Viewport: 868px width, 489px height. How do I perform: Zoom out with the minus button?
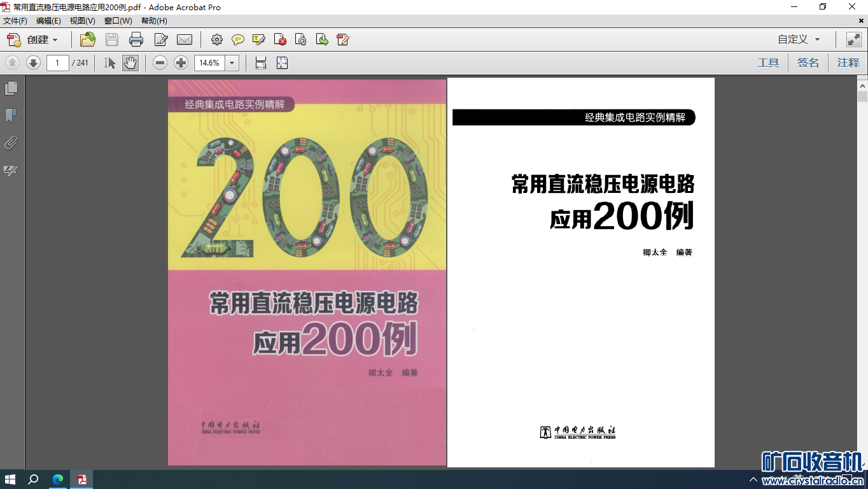pos(160,63)
